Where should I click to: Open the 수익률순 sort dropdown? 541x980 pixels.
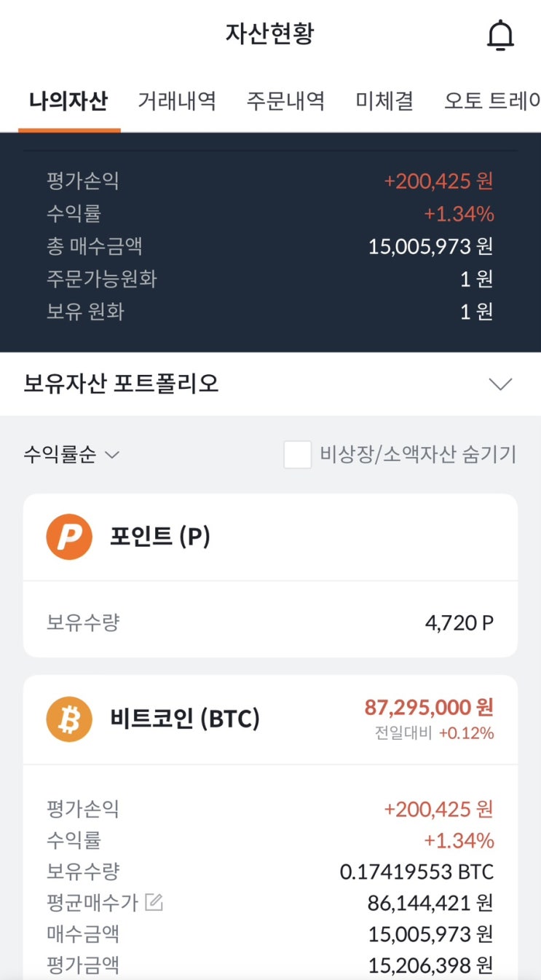71,455
